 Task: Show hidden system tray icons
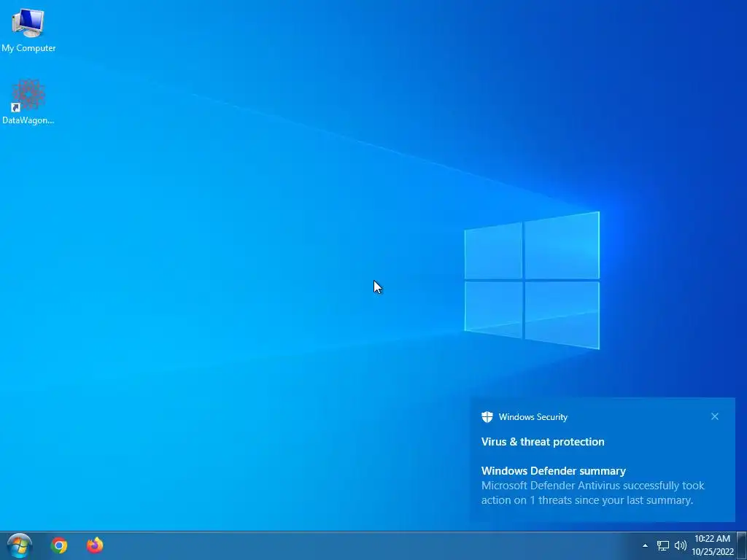[x=645, y=545]
